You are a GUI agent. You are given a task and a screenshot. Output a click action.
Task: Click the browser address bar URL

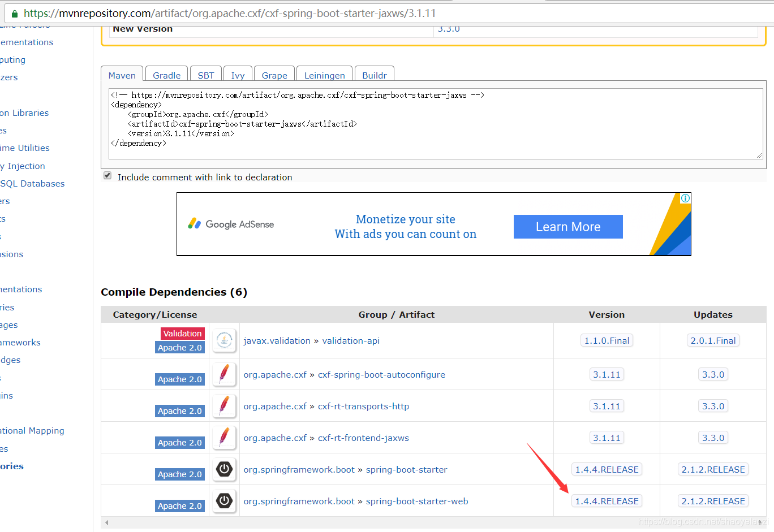click(x=230, y=13)
